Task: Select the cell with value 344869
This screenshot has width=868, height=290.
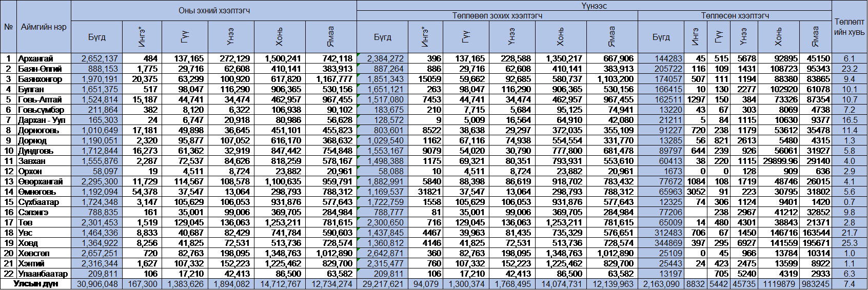Action: (661, 243)
